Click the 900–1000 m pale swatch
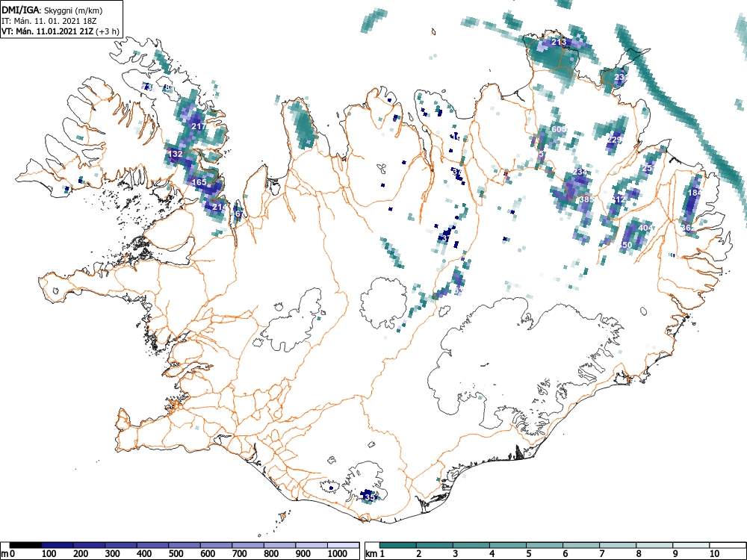 pos(311,545)
